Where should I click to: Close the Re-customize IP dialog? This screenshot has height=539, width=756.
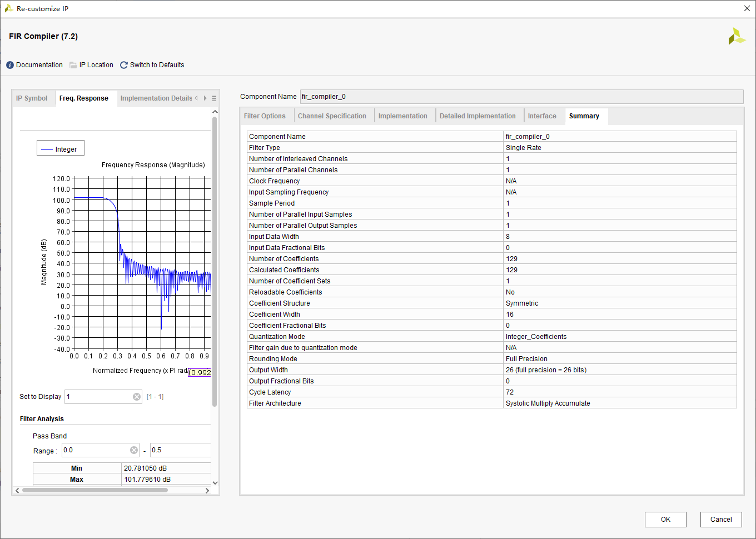click(x=747, y=8)
